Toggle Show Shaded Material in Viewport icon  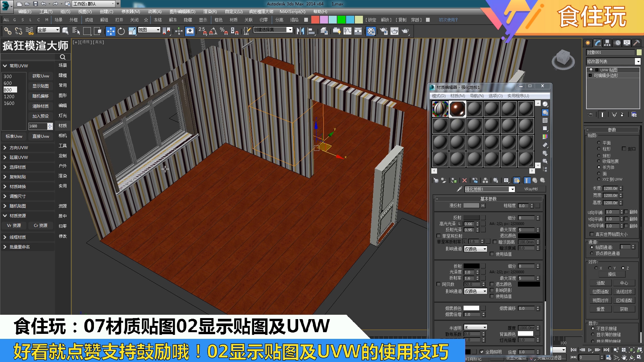[x=517, y=180]
